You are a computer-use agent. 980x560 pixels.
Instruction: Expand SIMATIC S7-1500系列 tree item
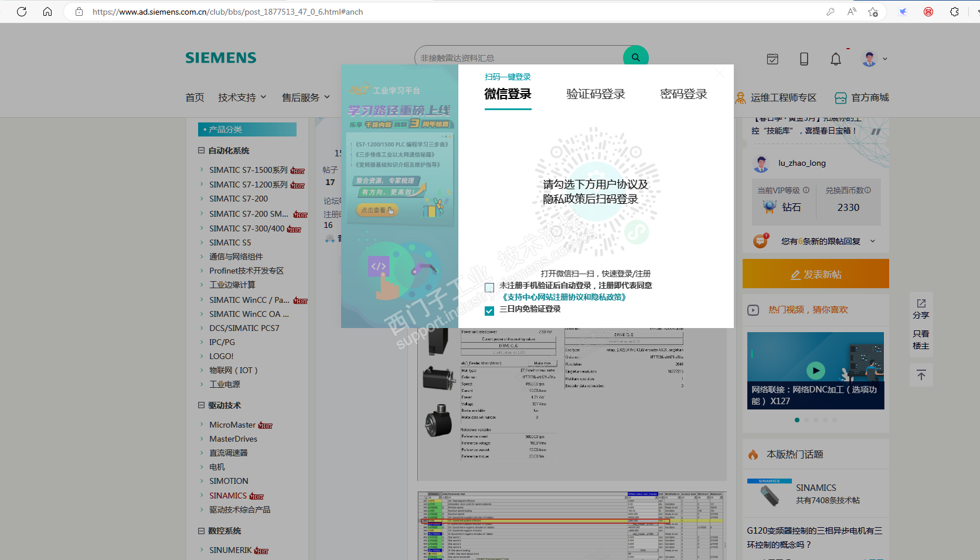click(202, 170)
